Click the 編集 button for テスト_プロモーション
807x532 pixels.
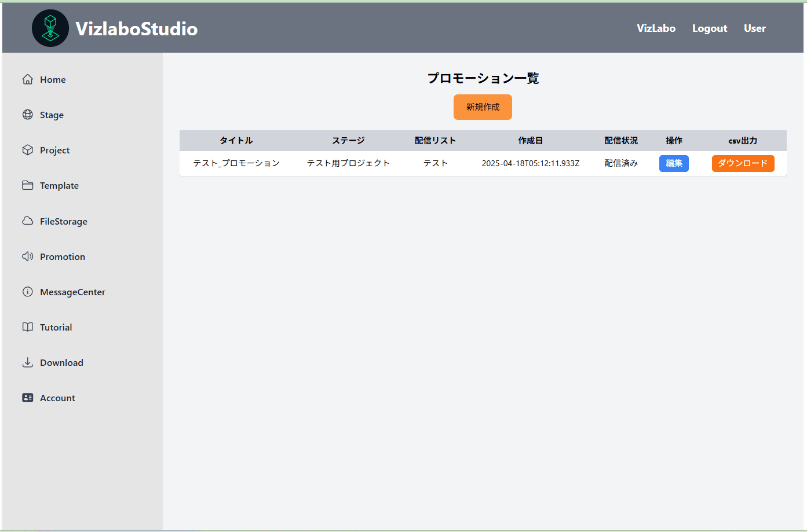click(674, 163)
